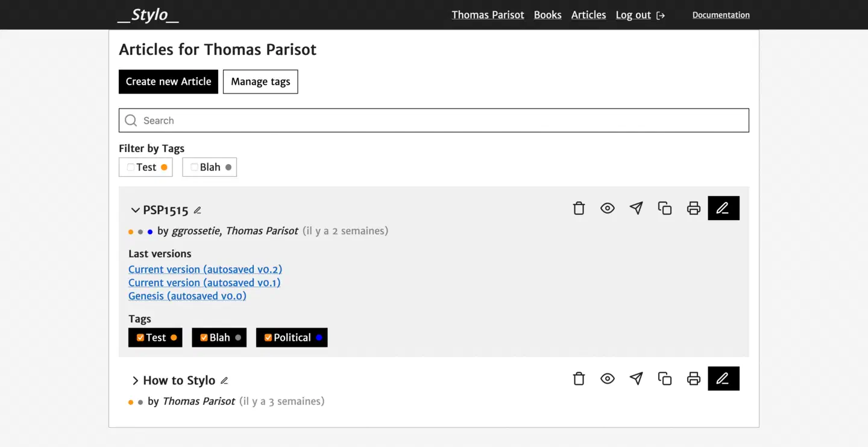Viewport: 868px width, 447px height.
Task: Delete the How to Stylo article
Action: point(579,379)
